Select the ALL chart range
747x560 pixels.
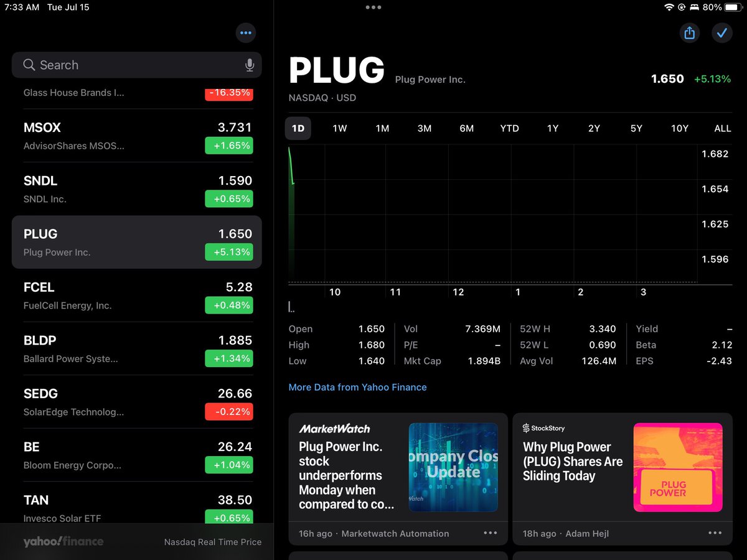[723, 128]
